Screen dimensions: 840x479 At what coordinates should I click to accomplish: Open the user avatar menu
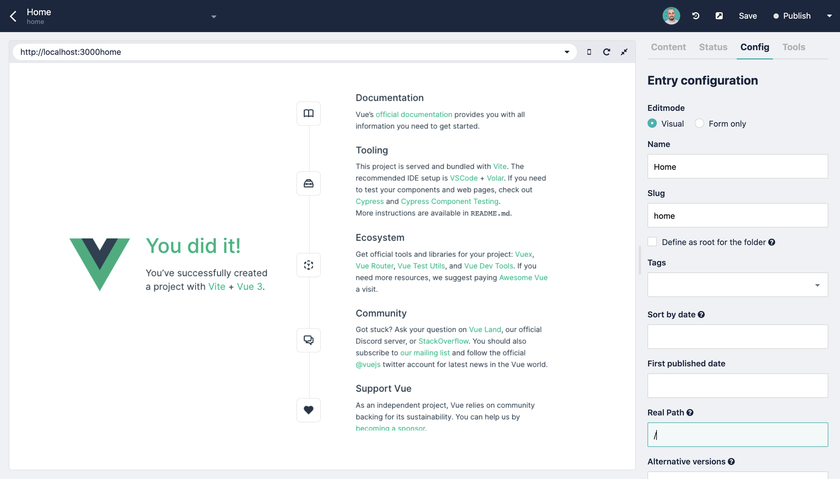point(671,16)
